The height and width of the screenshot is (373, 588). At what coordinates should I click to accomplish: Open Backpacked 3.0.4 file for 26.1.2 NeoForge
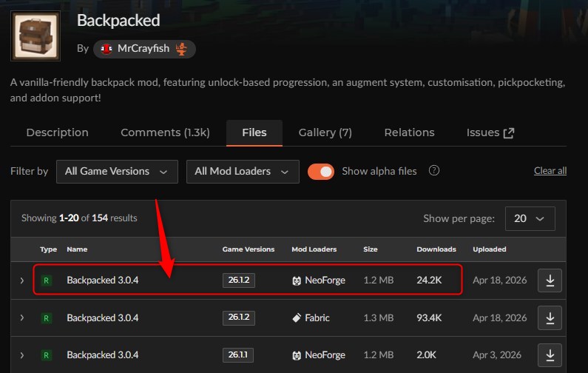point(102,280)
